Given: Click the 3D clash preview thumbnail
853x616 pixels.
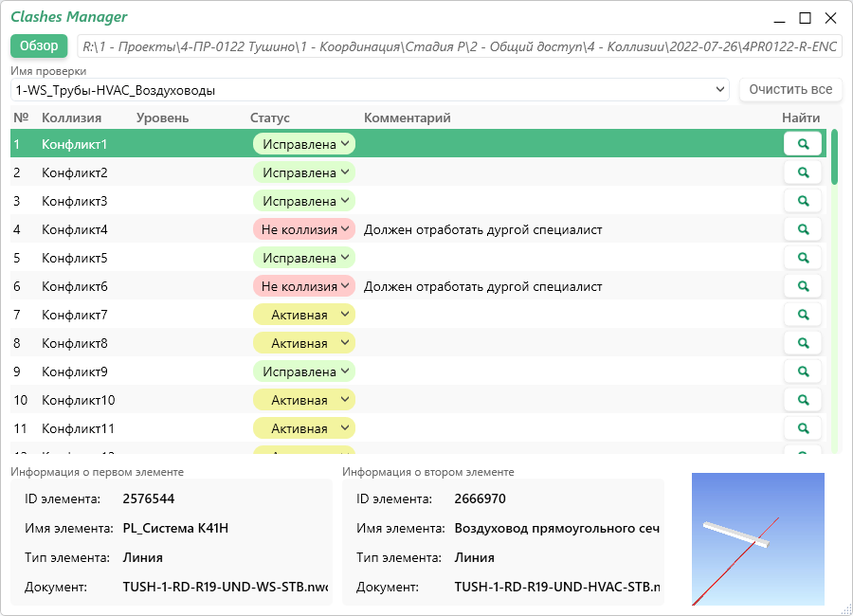Looking at the screenshot, I should pos(758,538).
